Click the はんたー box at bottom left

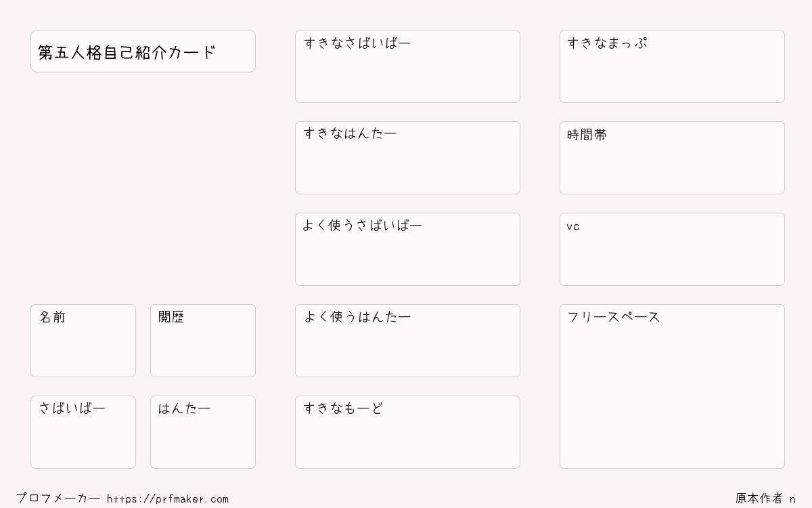coord(203,432)
